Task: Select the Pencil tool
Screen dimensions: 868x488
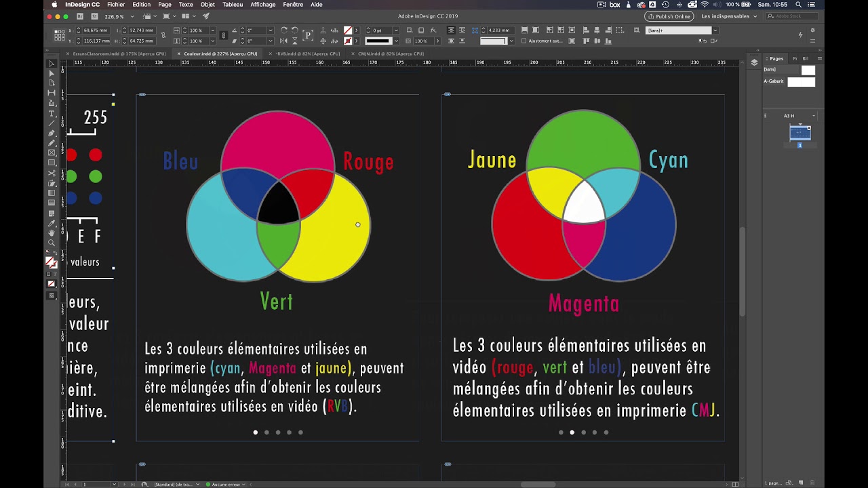Action: (52, 143)
